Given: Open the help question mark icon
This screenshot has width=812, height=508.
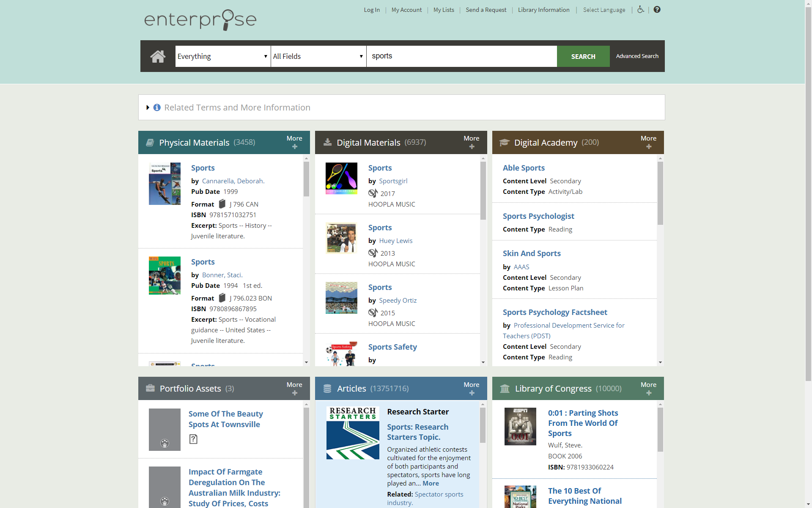Looking at the screenshot, I should (657, 9).
